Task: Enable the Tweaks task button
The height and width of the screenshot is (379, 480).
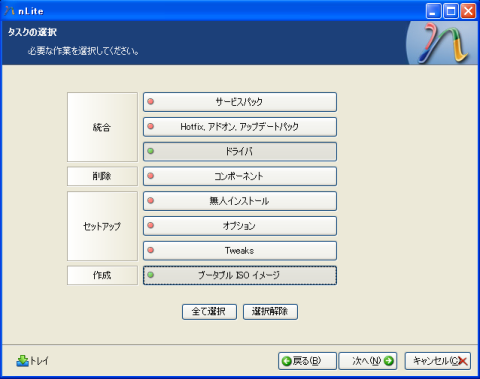Action: coord(240,250)
